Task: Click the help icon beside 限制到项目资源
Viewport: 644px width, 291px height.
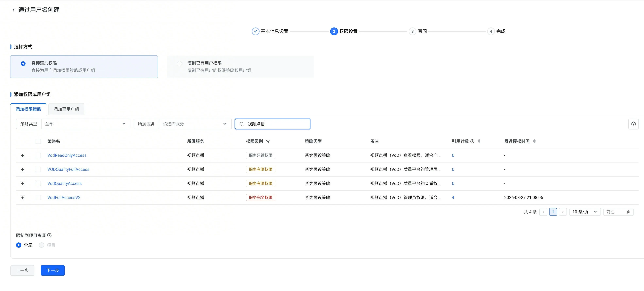Action: point(50,235)
